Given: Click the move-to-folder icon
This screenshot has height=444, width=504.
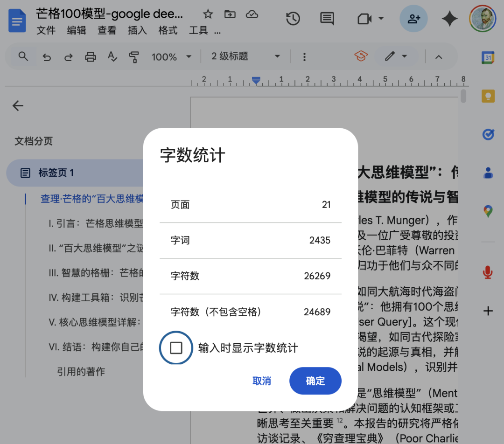Looking at the screenshot, I should 230,14.
